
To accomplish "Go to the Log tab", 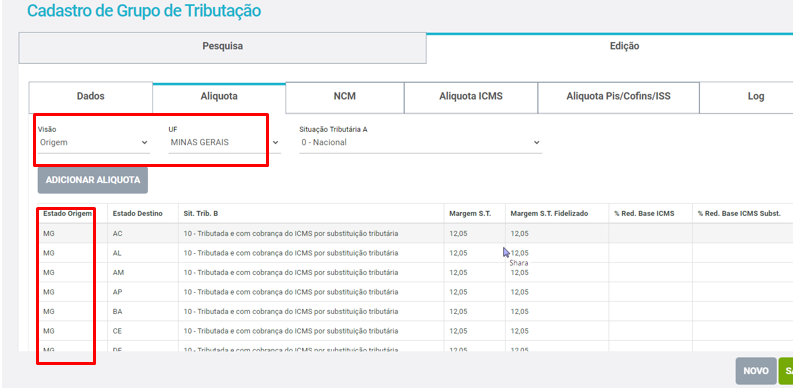I will pos(746,97).
